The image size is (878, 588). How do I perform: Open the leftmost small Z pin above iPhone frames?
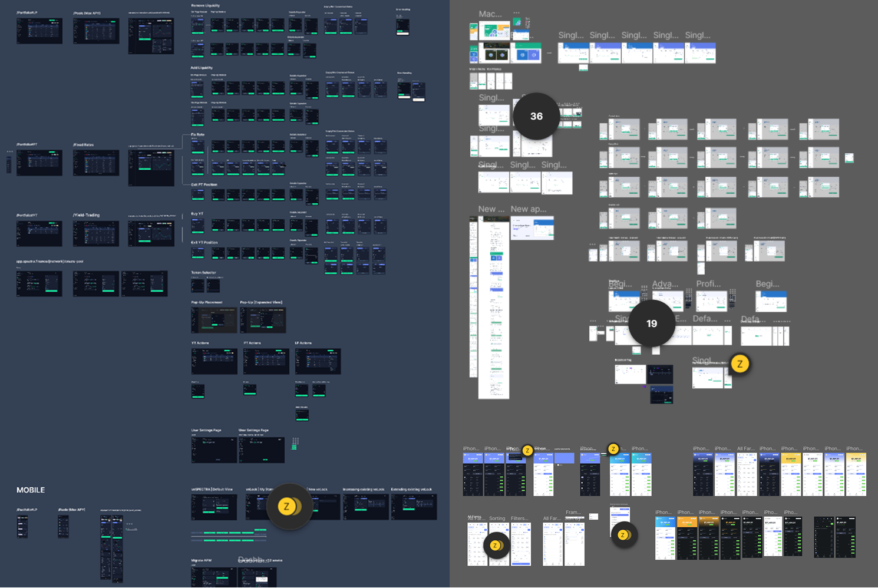click(x=527, y=451)
